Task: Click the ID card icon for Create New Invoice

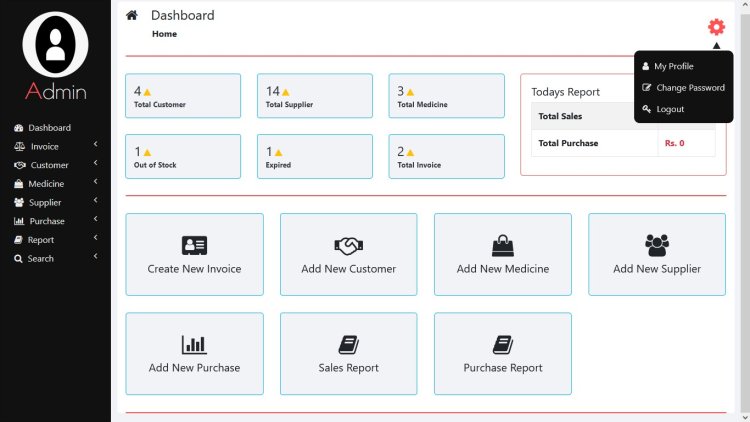Action: coord(194,245)
